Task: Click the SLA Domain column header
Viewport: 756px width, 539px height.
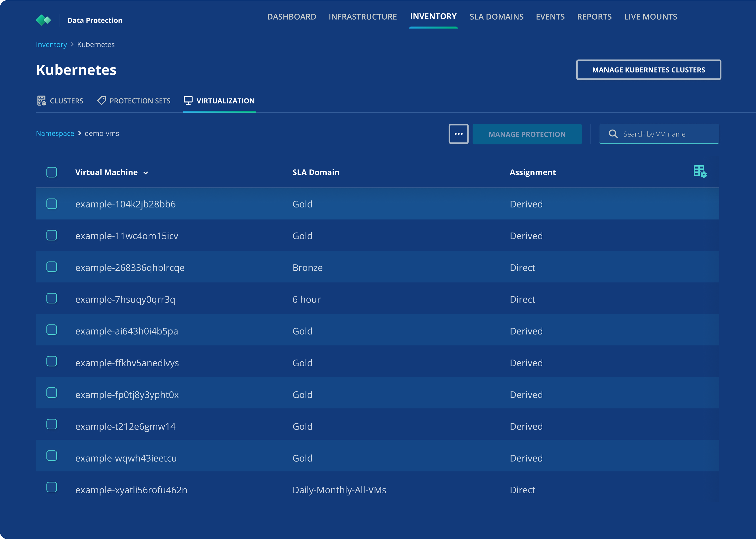Action: point(316,172)
